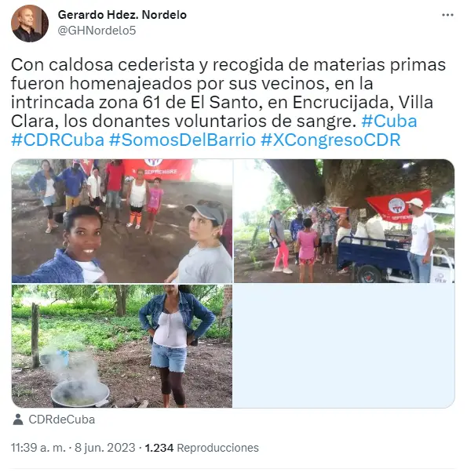The height and width of the screenshot is (476, 467).
Task: Open the 11:39 a. m. timestamp link
Action: click(38, 448)
